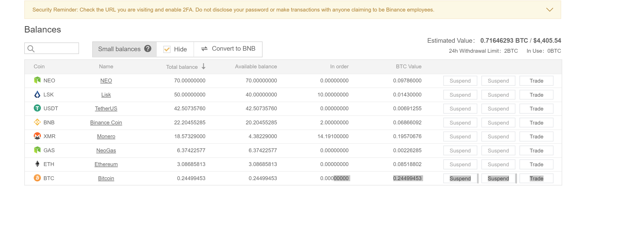Click the Ethereum ETH coin icon
Viewport: 644px width, 230px height.
(x=37, y=164)
